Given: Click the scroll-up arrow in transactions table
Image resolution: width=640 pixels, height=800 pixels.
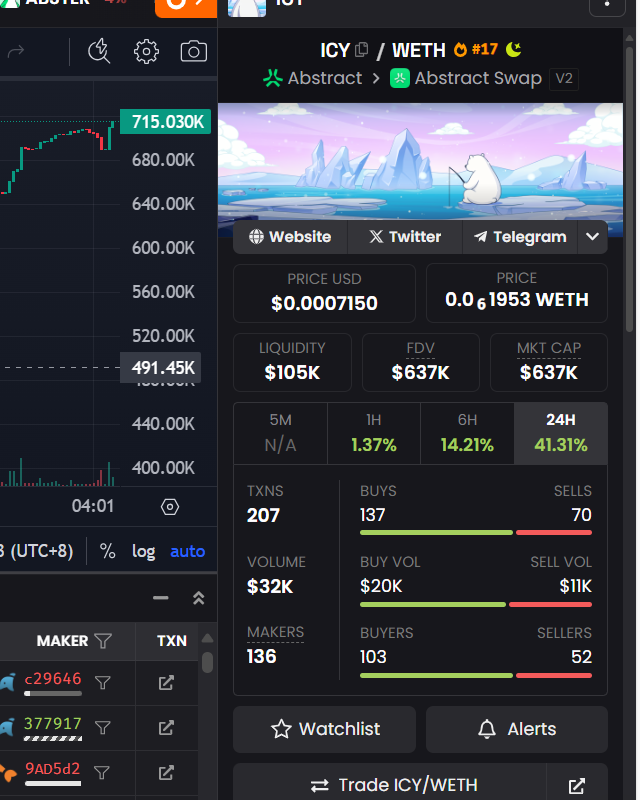Looking at the screenshot, I should tap(207, 638).
